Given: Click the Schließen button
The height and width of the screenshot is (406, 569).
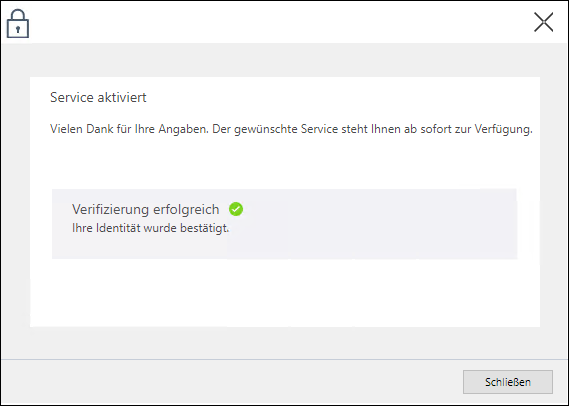Looking at the screenshot, I should [x=508, y=382].
